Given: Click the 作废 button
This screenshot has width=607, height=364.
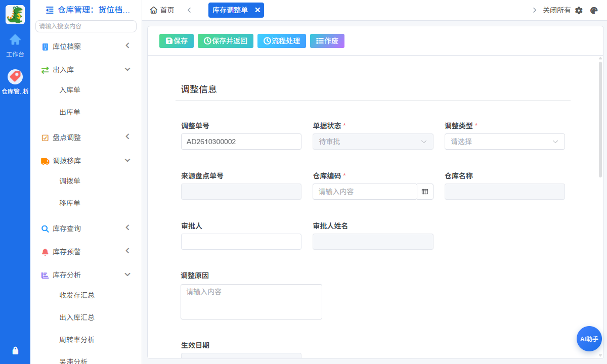Looking at the screenshot, I should (327, 41).
